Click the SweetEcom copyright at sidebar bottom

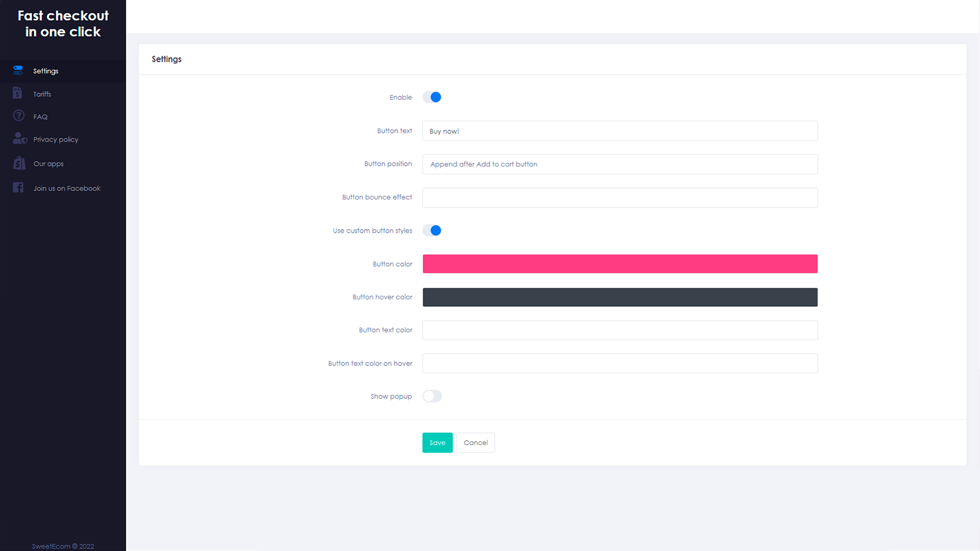(62, 545)
